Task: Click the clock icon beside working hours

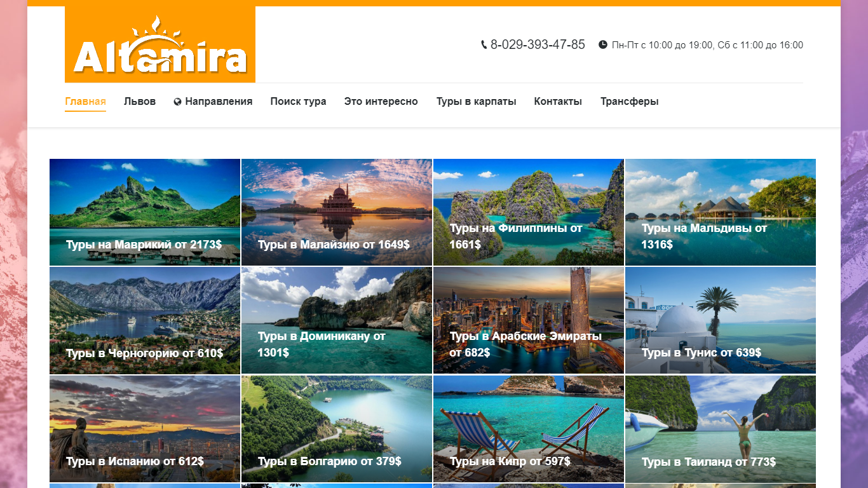Action: (x=603, y=45)
